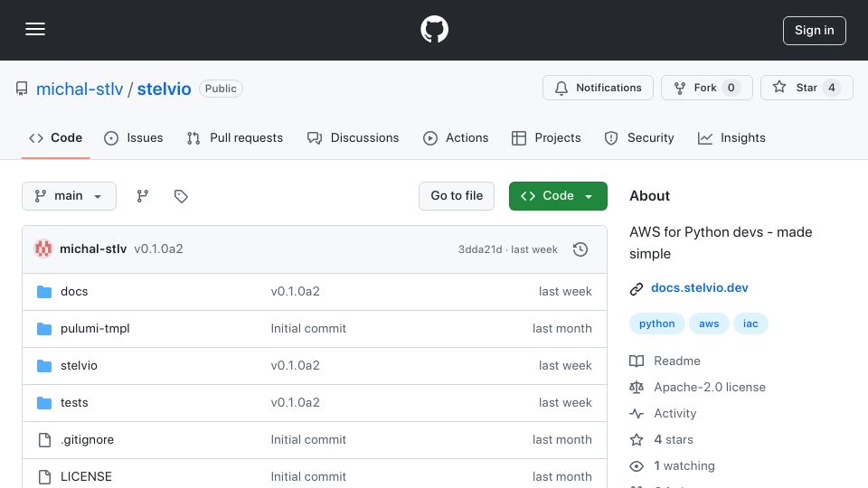This screenshot has height=488, width=868.
Task: Switch to the Projects tab
Action: 546,137
